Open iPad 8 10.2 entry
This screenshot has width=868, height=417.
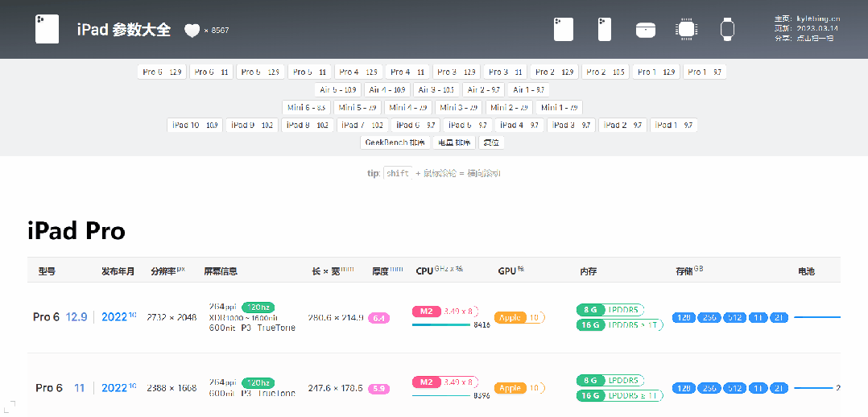308,125
